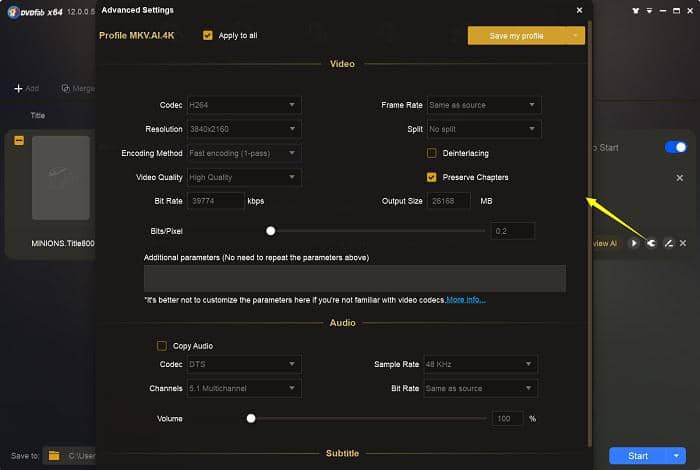The width and height of the screenshot is (700, 470).
Task: Click the MINIONS.Title800 file name
Action: [x=62, y=243]
